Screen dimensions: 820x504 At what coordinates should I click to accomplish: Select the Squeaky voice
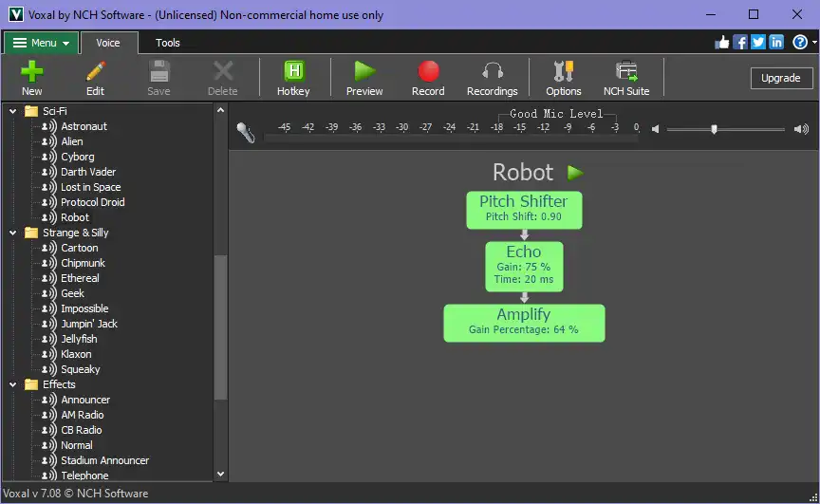[80, 369]
